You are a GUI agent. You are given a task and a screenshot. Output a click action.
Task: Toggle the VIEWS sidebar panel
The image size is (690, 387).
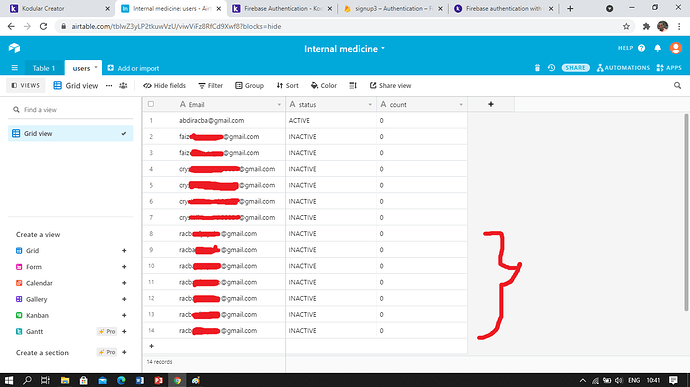pyautogui.click(x=26, y=85)
